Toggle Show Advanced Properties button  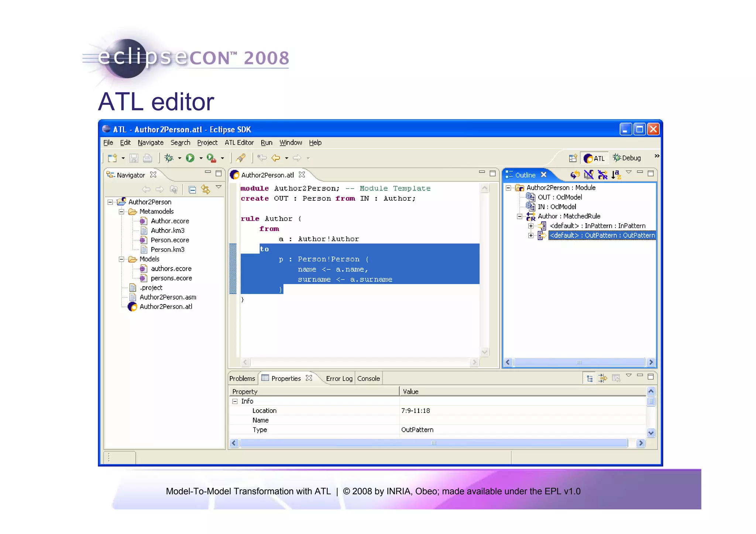pos(602,378)
